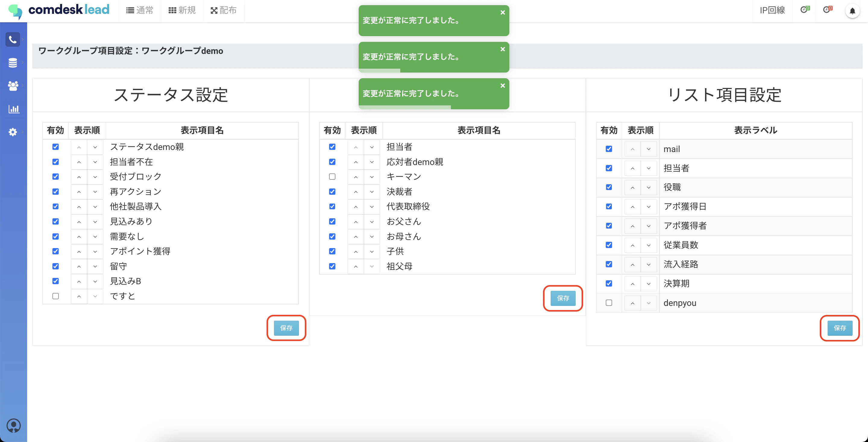Open the bar chart reports icon in the sidebar
Image resolution: width=868 pixels, height=442 pixels.
(x=14, y=109)
